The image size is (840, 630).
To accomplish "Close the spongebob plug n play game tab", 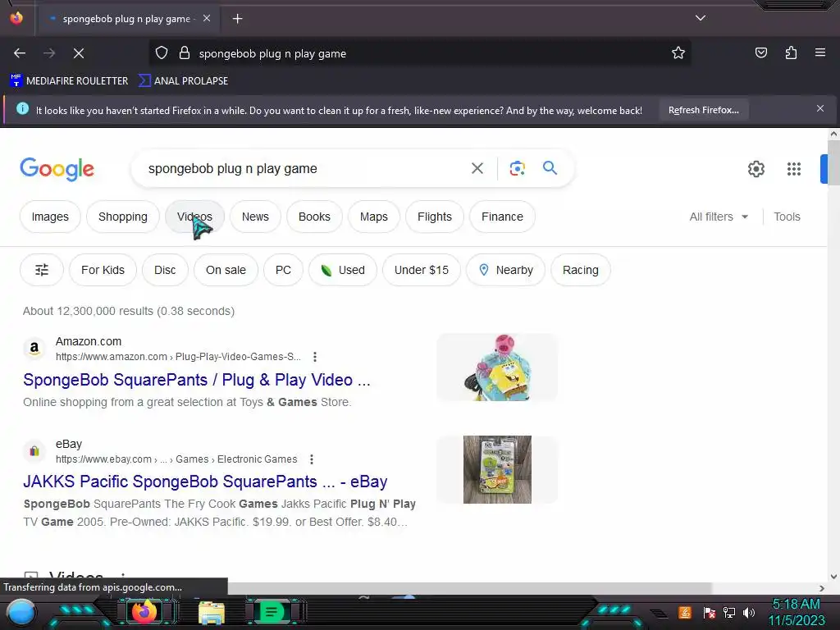I will coord(207,18).
